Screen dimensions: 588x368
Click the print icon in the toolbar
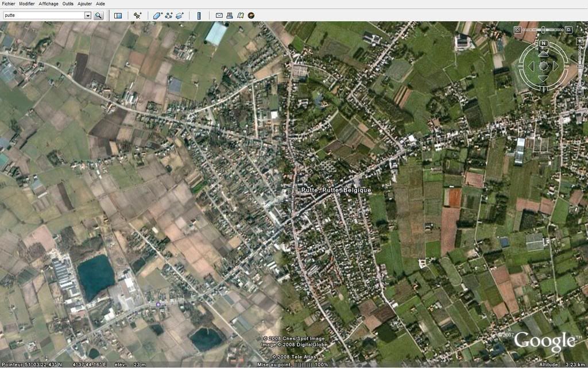[x=230, y=16]
